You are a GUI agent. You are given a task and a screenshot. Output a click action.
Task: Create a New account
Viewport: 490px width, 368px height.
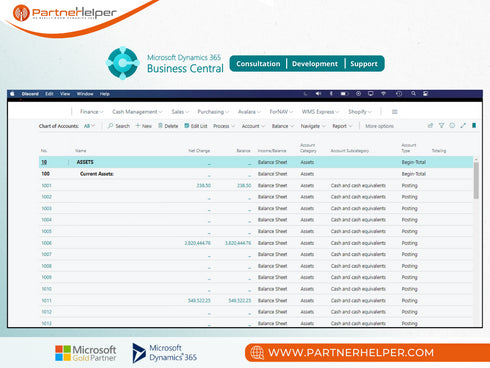tap(144, 126)
